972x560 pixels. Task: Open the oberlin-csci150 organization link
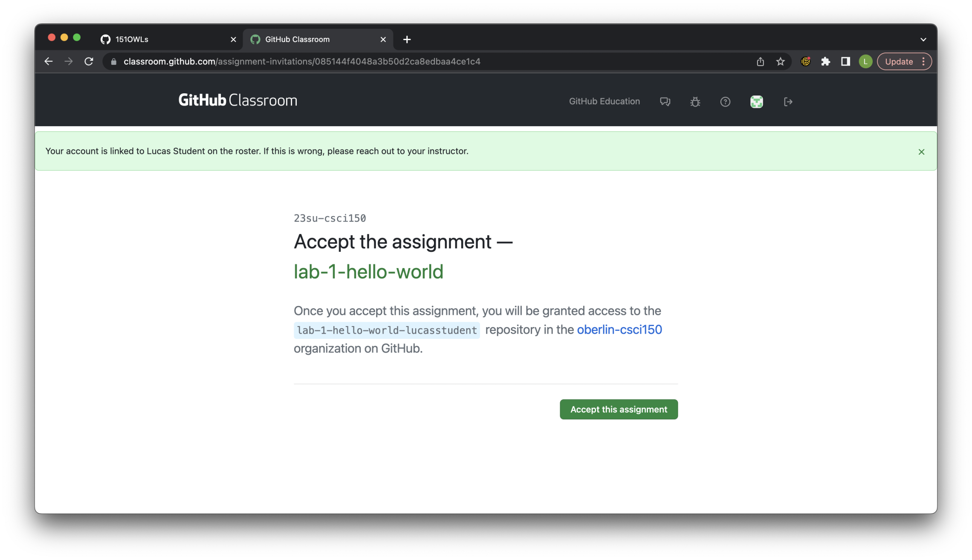(619, 329)
